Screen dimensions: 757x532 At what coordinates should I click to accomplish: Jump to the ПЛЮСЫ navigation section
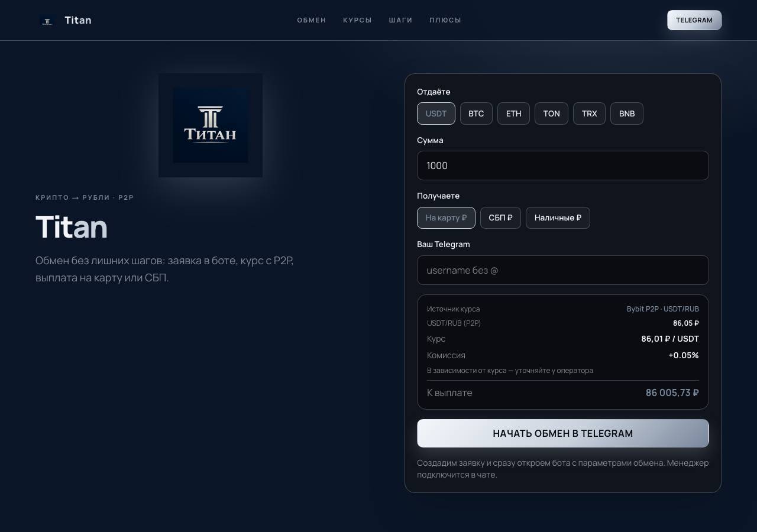[445, 20]
